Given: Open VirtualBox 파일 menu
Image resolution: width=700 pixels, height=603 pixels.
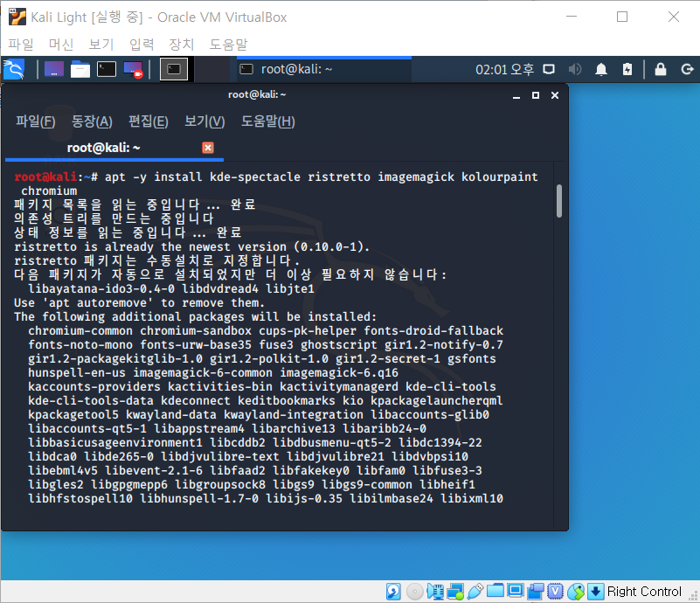Looking at the screenshot, I should coord(21,45).
